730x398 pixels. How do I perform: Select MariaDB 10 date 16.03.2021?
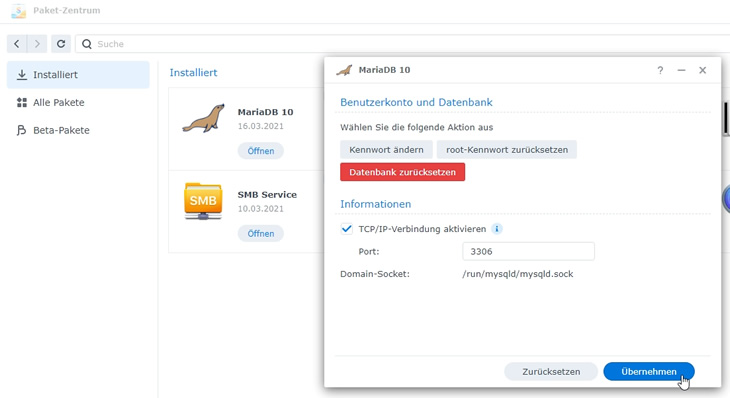click(x=260, y=126)
